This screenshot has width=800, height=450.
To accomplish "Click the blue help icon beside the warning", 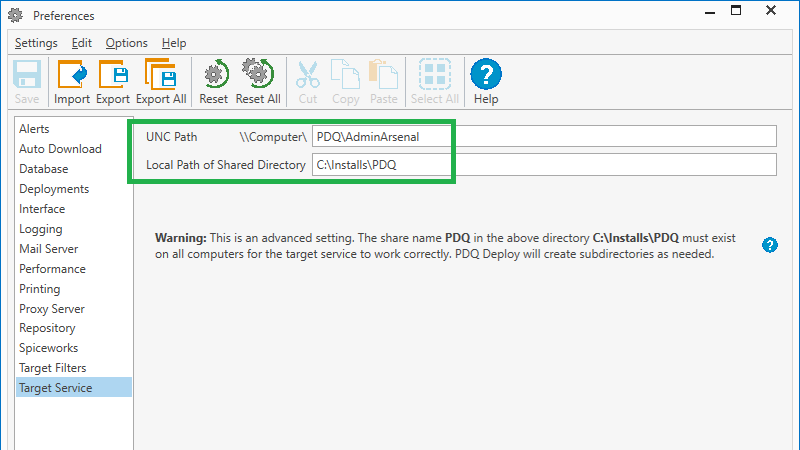I will 770,245.
